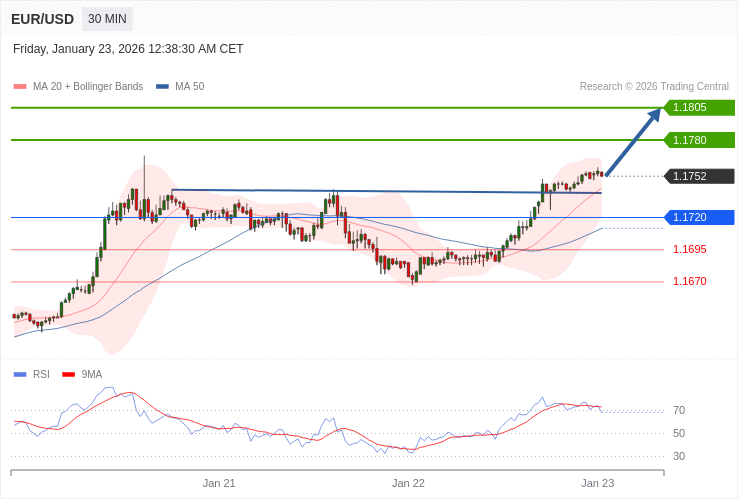Image resolution: width=738 pixels, height=500 pixels.
Task: Click the Research © 2026 Trading Central text
Action: pyautogui.click(x=654, y=87)
